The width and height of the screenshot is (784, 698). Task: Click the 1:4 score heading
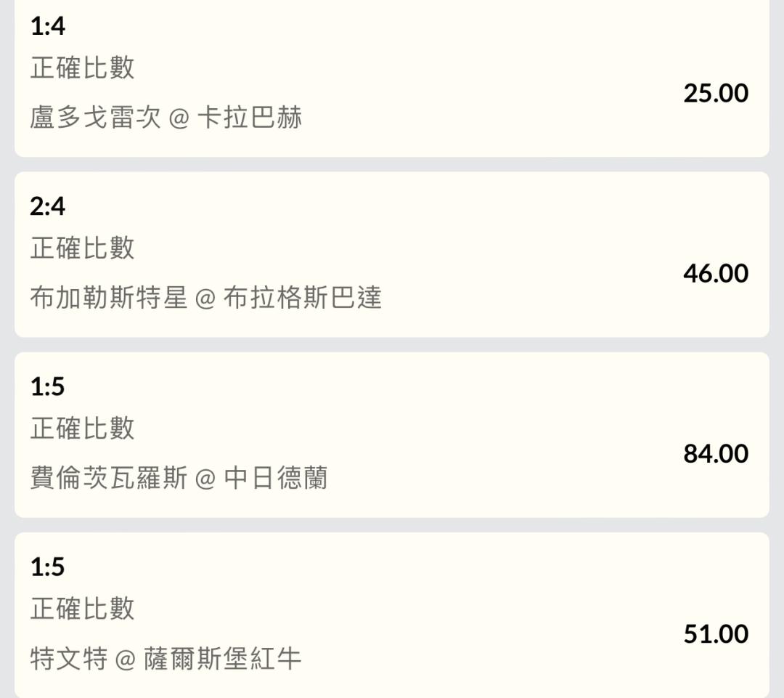coord(47,26)
